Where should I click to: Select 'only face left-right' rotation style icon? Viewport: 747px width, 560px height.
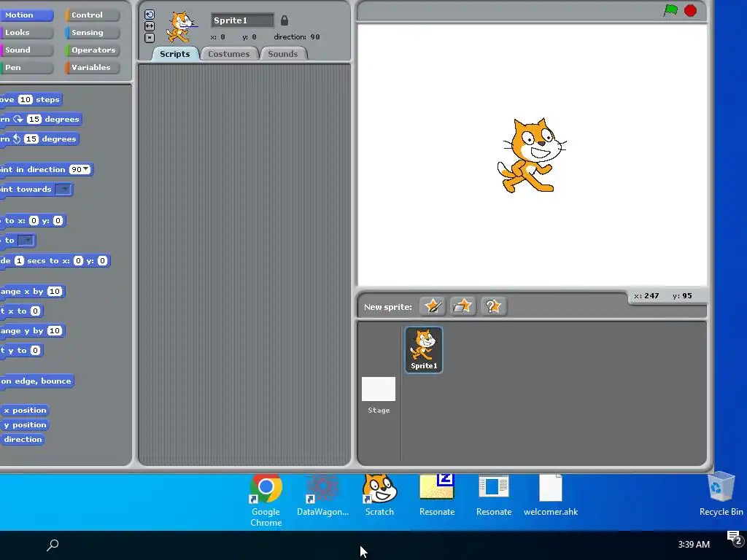pos(150,26)
